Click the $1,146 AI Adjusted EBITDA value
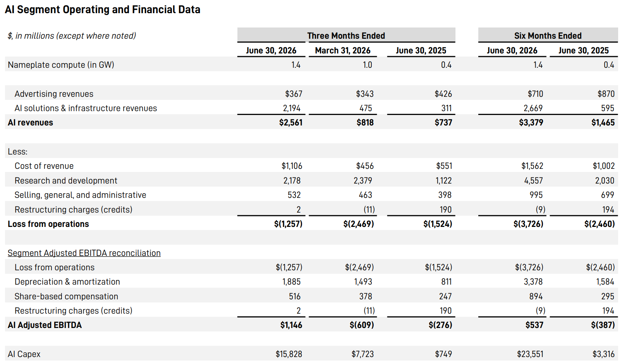 (x=291, y=325)
